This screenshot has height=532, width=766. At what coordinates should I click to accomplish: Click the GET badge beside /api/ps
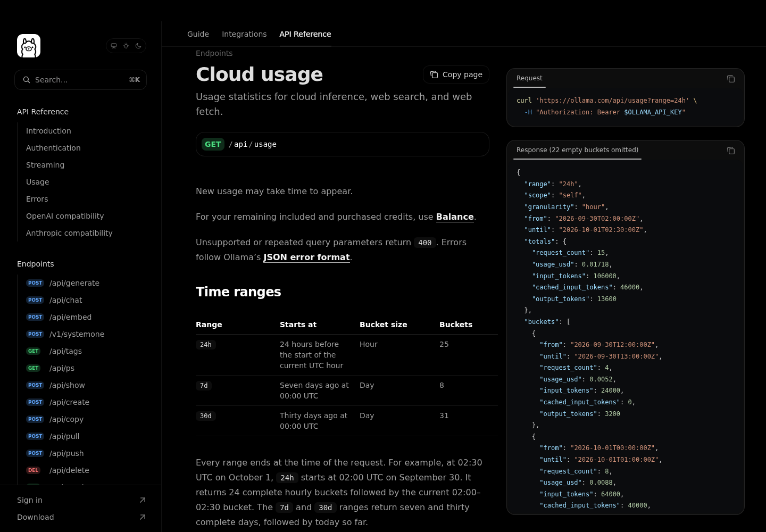[34, 368]
